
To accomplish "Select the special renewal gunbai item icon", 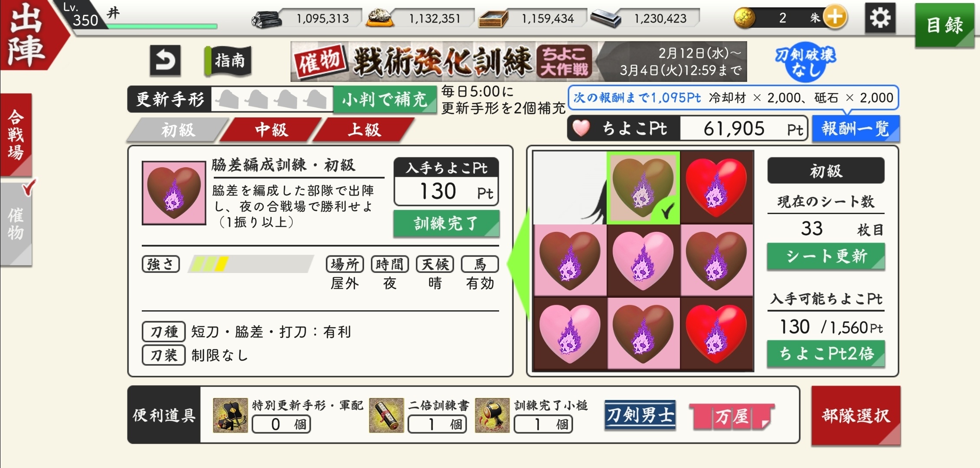I will click(230, 416).
